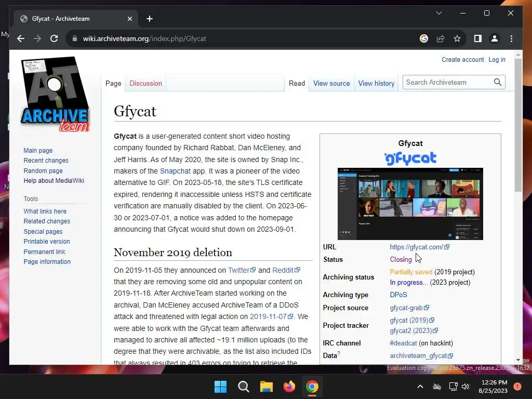Open gfycat (2019) tracker link
532x399 pixels.
click(x=412, y=320)
